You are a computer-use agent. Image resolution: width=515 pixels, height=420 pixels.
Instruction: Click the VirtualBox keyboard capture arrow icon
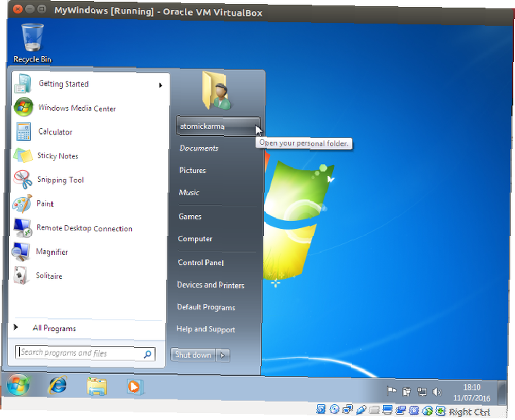pyautogui.click(x=440, y=411)
